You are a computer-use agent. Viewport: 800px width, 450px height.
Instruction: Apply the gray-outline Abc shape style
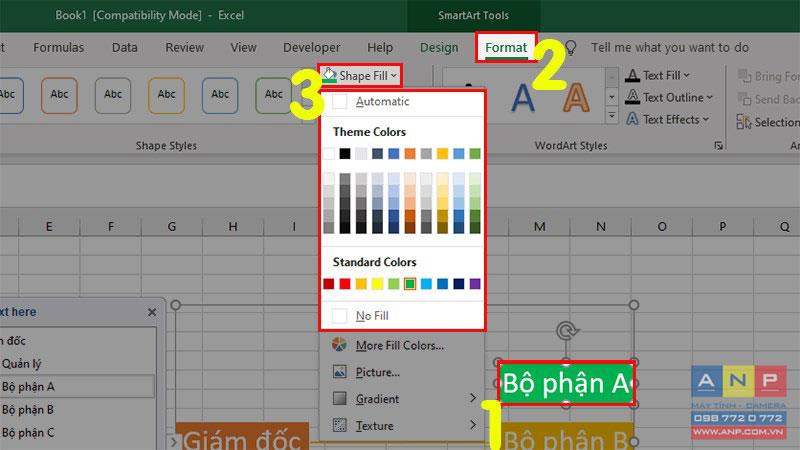coord(113,95)
